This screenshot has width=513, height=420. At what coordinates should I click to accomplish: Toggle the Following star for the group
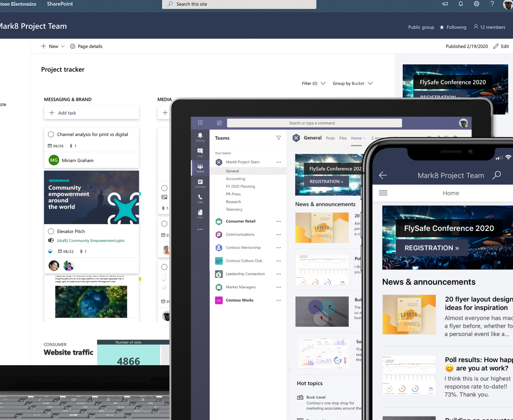(x=442, y=27)
